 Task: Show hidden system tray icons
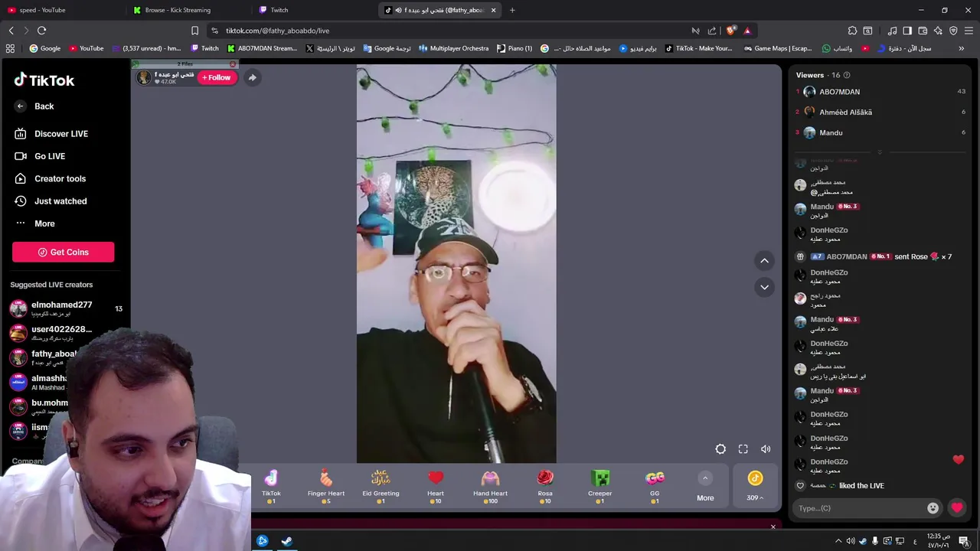(838, 541)
